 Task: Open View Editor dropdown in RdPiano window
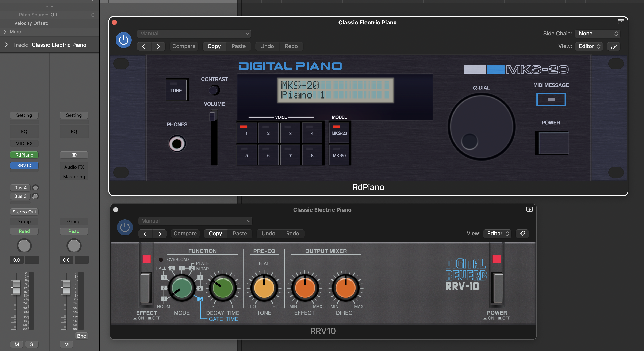pos(589,46)
